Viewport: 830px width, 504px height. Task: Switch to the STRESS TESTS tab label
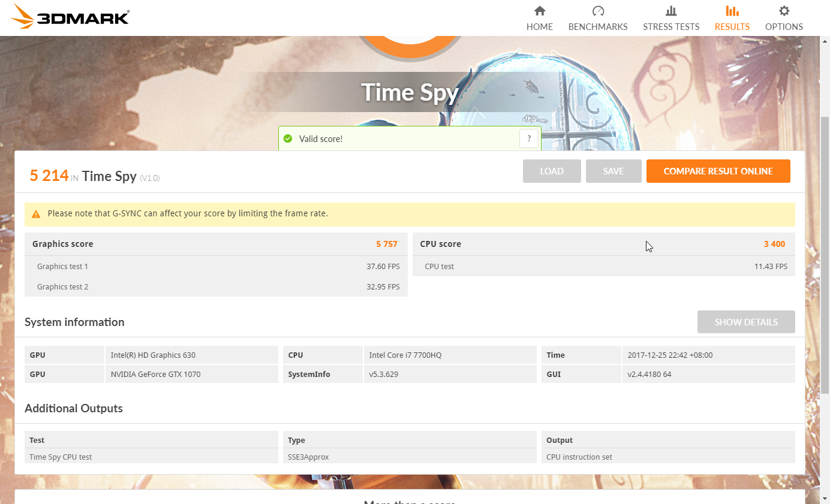pyautogui.click(x=671, y=27)
